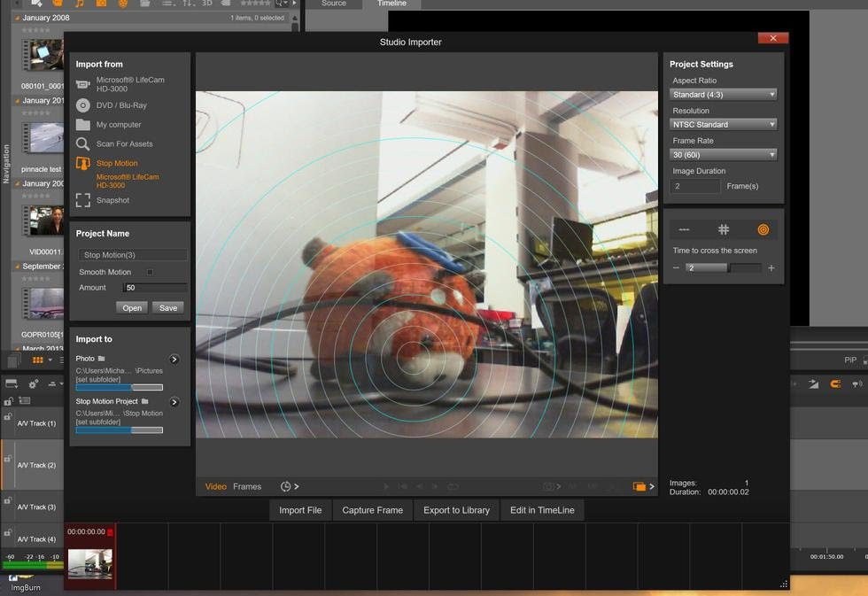Click the Smooth Motion Amount slider

click(155, 288)
